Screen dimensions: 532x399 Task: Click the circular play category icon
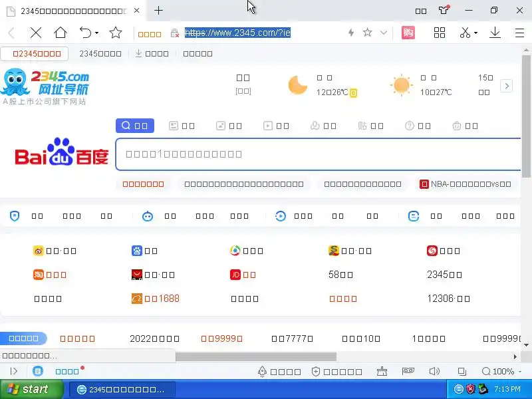[281, 215]
